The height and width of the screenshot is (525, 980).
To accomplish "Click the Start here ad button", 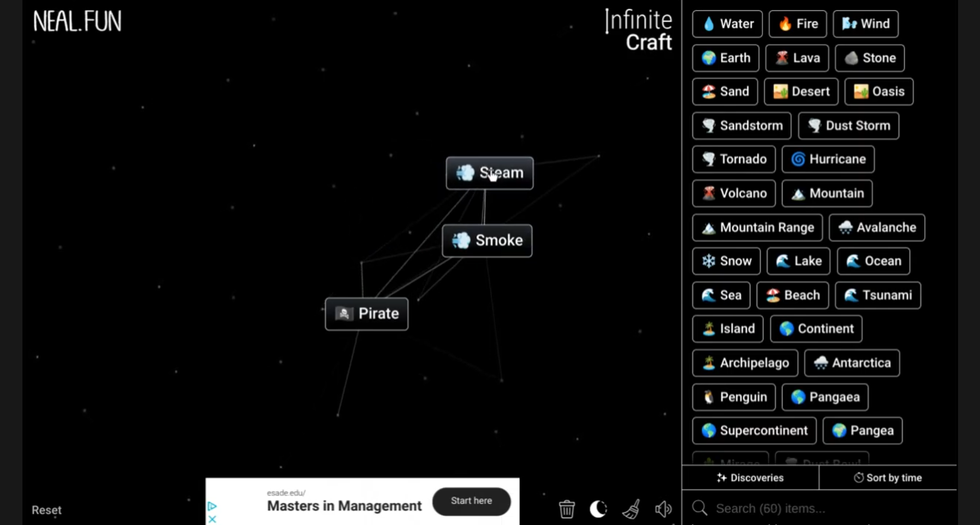I will coord(471,501).
